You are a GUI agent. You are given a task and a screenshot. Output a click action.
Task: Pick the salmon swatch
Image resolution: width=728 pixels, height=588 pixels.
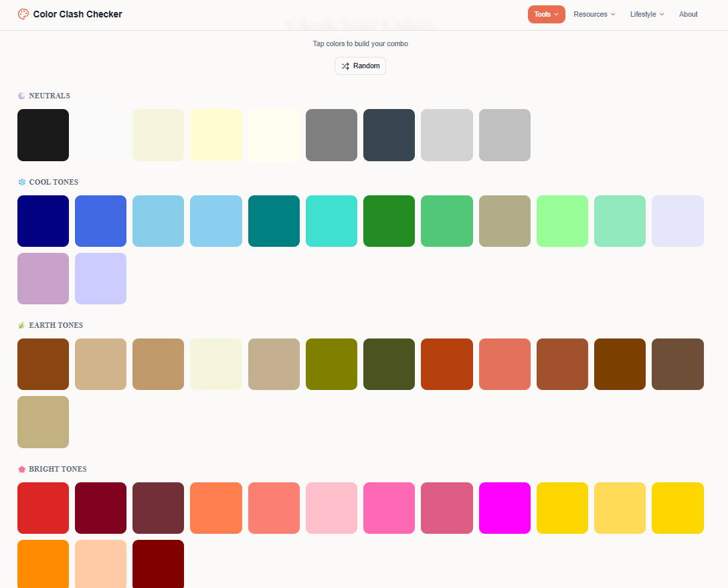(274, 508)
